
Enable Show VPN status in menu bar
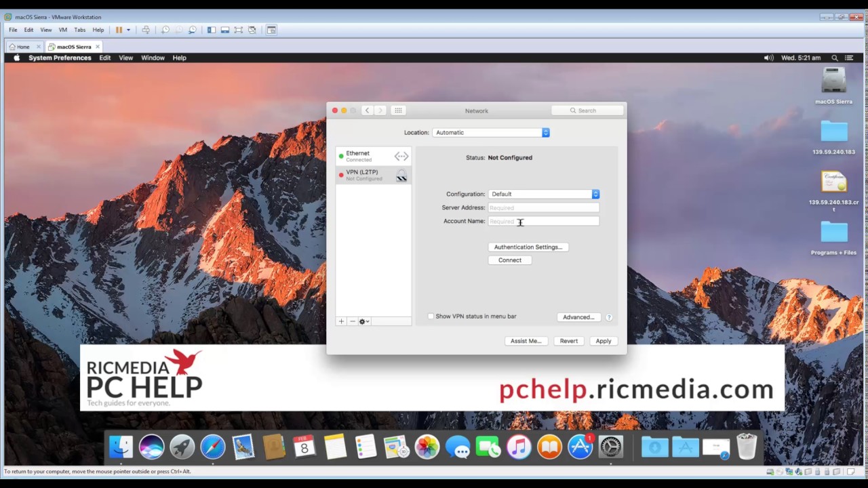click(x=431, y=317)
